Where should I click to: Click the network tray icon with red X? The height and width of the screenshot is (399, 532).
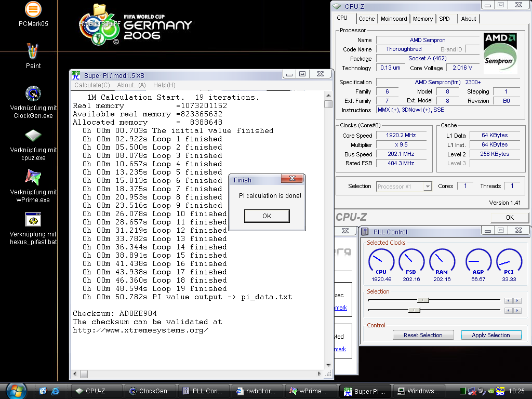click(472, 391)
